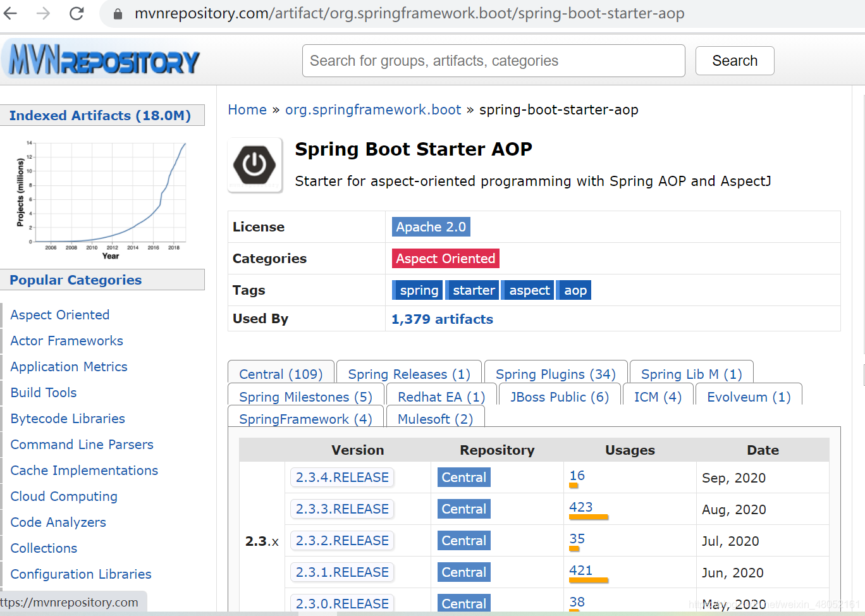Click Central badge in 2.3.1.RELEASE row
This screenshot has width=865, height=616.
pos(463,572)
